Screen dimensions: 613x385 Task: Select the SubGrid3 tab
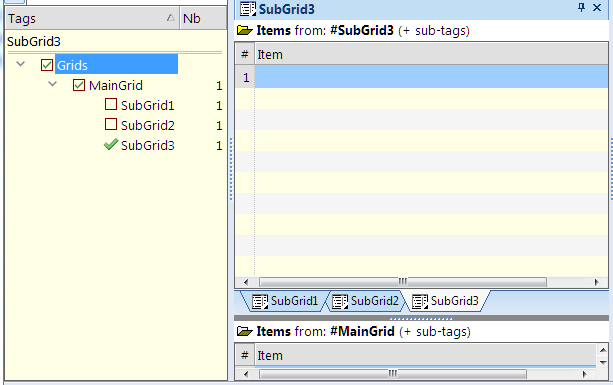tap(446, 301)
